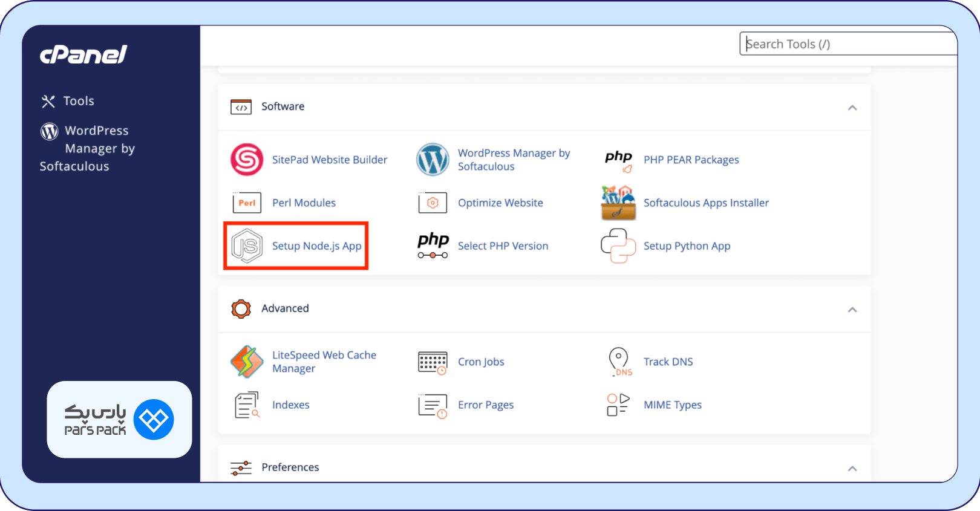Click the Error Pages link
This screenshot has height=511, width=980.
(485, 405)
